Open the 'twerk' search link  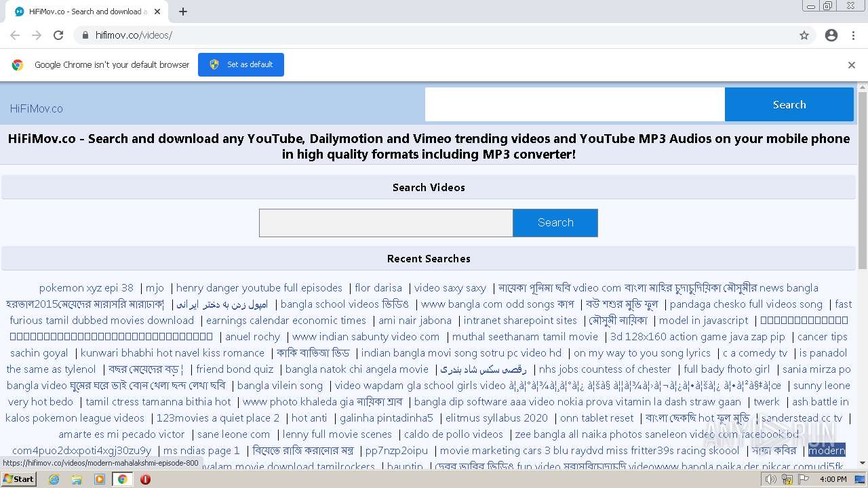coord(767,402)
